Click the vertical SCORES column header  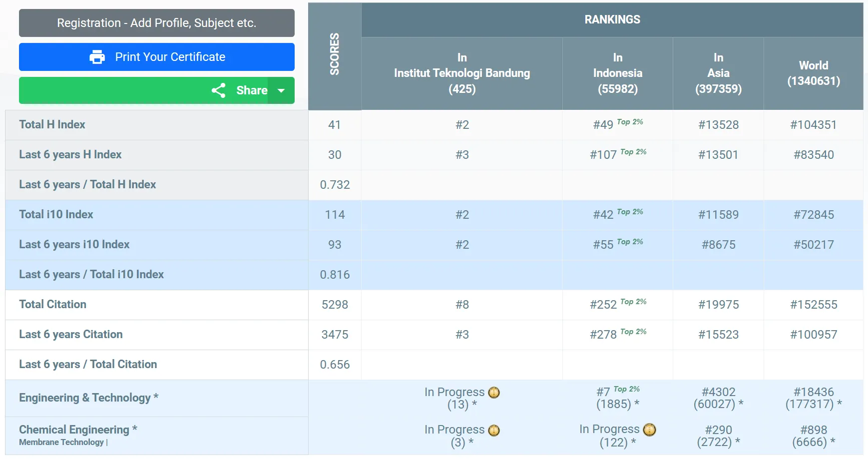[335, 54]
